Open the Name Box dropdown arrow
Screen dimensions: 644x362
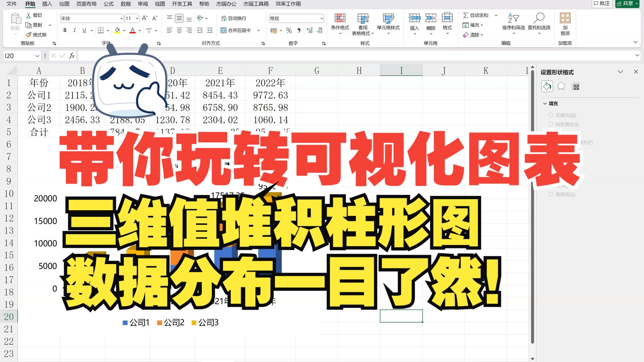tap(37, 56)
